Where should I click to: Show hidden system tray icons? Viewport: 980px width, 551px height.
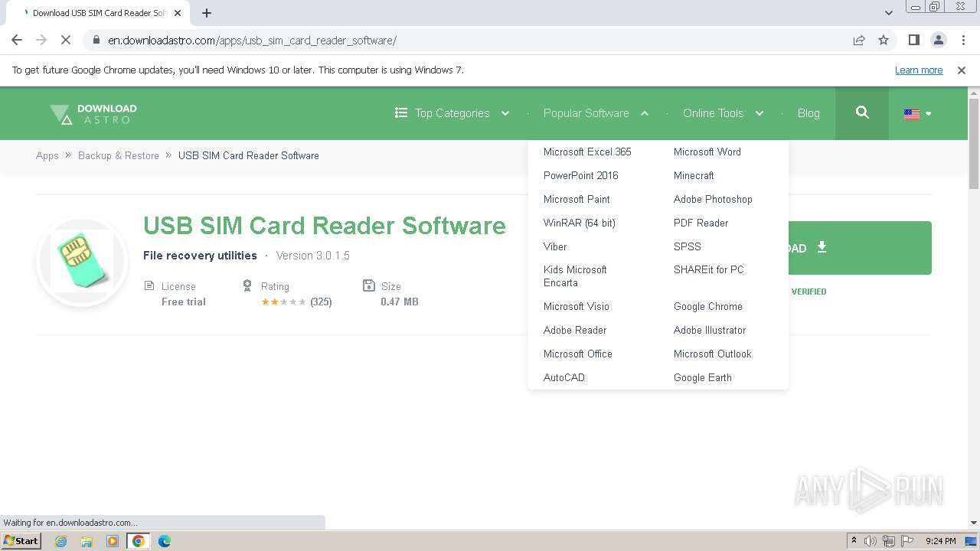[854, 541]
